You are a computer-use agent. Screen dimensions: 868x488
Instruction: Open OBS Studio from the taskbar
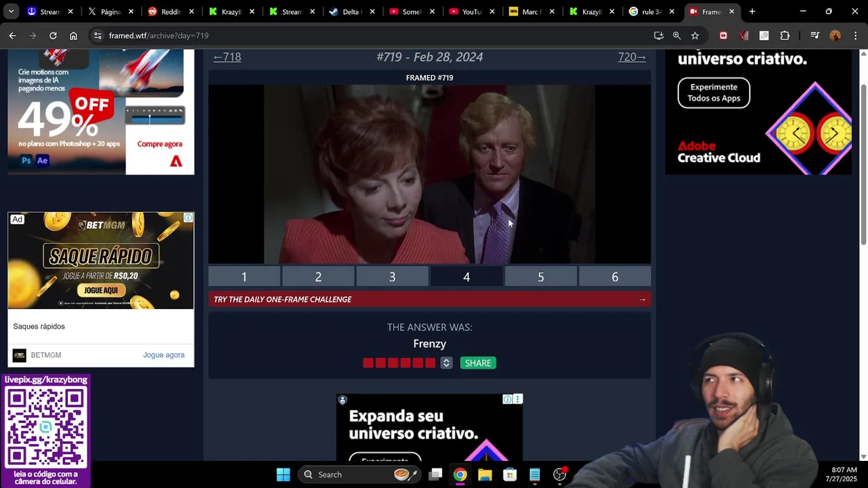tap(559, 474)
